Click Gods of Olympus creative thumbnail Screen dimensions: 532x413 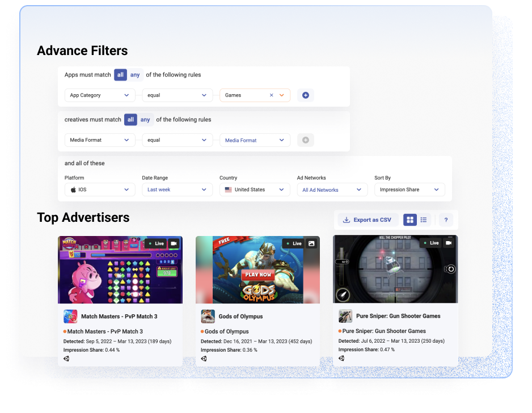click(x=257, y=270)
